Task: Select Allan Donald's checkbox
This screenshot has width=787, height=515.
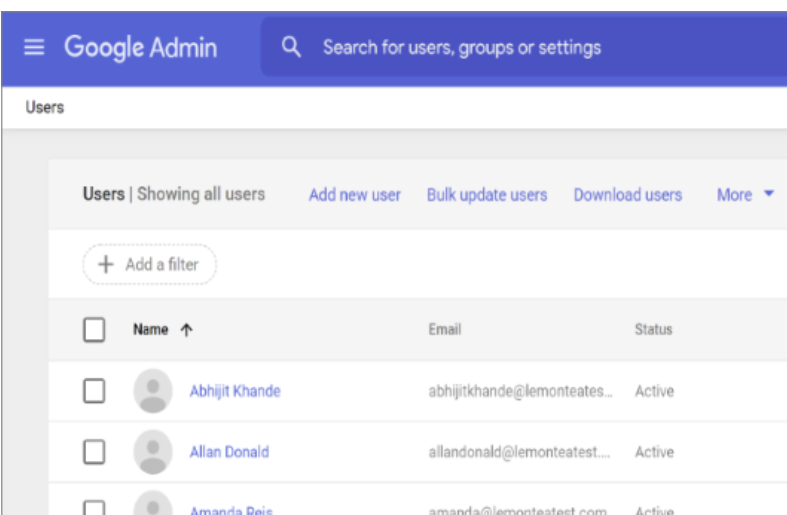Action: (94, 452)
